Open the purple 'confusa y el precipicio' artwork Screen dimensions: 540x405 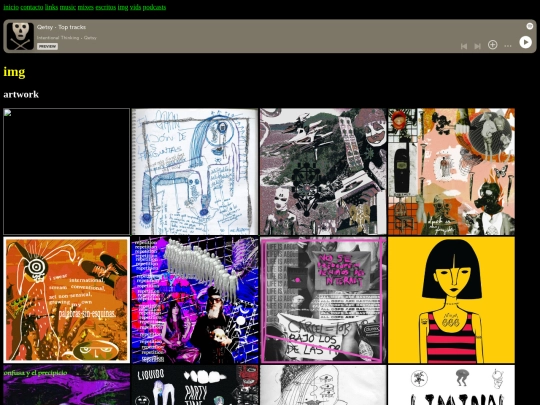point(66,385)
